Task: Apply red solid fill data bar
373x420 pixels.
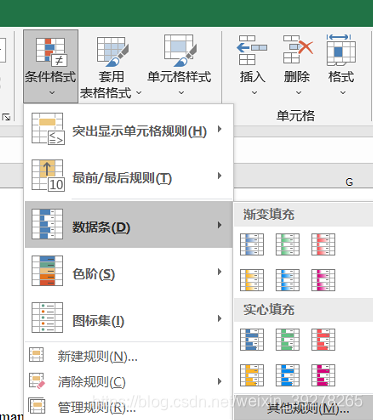Action: 323,340
